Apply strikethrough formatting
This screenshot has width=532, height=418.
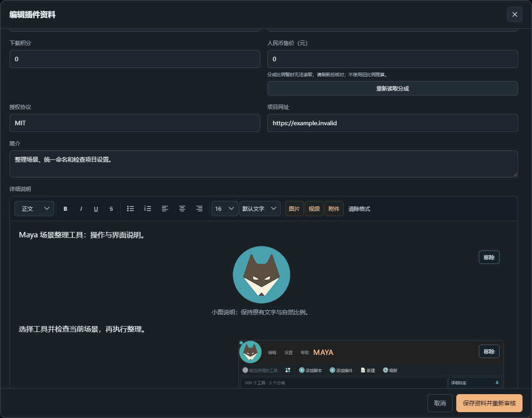(111, 209)
